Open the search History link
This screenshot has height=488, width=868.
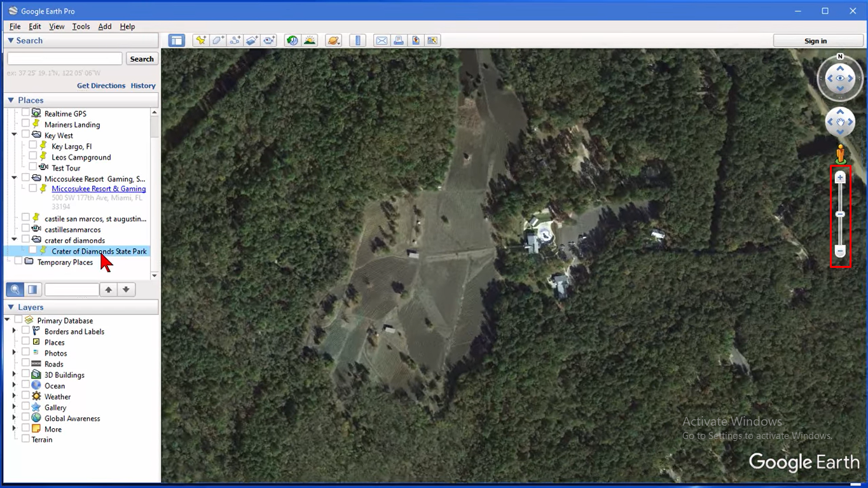[143, 86]
